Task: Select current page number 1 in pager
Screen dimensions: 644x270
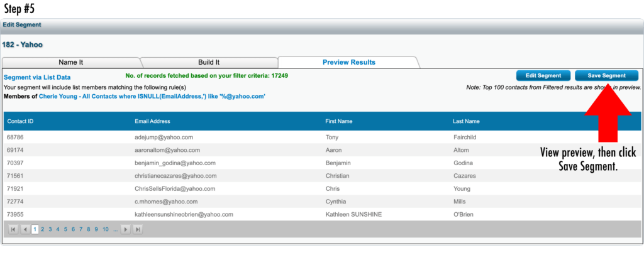Action: point(35,230)
